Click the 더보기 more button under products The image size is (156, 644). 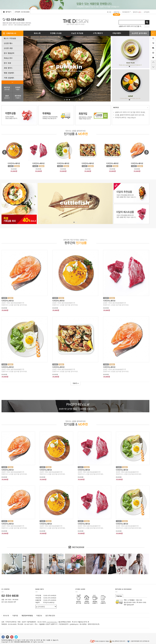tap(75, 383)
